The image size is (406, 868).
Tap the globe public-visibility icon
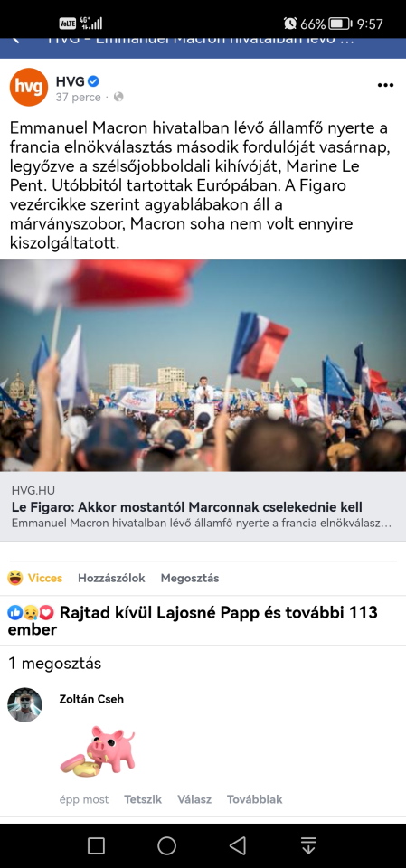pyautogui.click(x=118, y=97)
